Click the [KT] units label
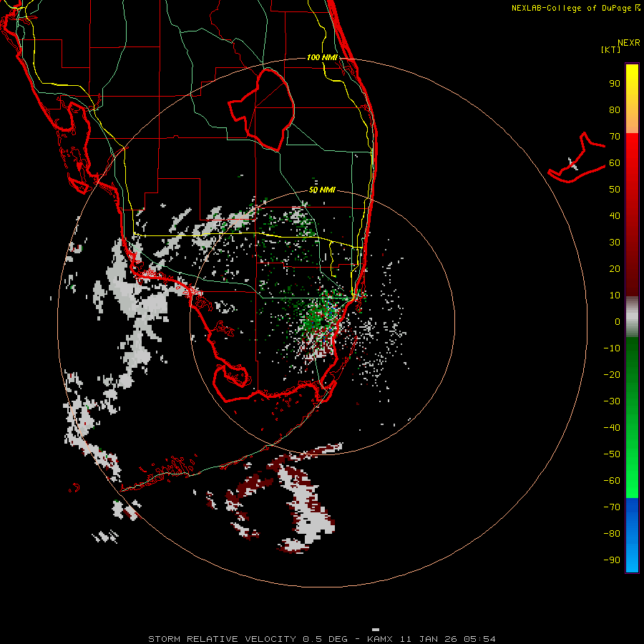This screenshot has width=644, height=644. pos(611,49)
